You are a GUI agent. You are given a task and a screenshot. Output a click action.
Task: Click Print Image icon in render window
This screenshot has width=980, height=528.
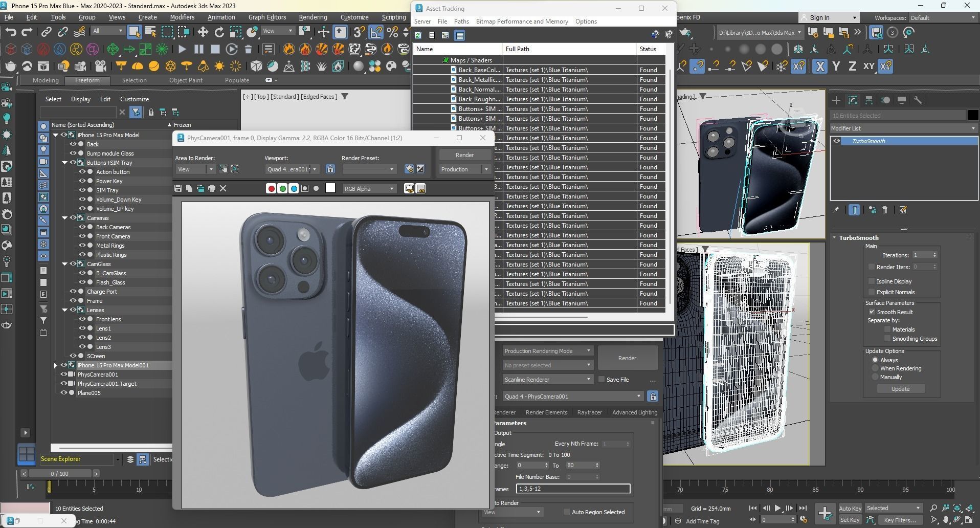(x=212, y=188)
